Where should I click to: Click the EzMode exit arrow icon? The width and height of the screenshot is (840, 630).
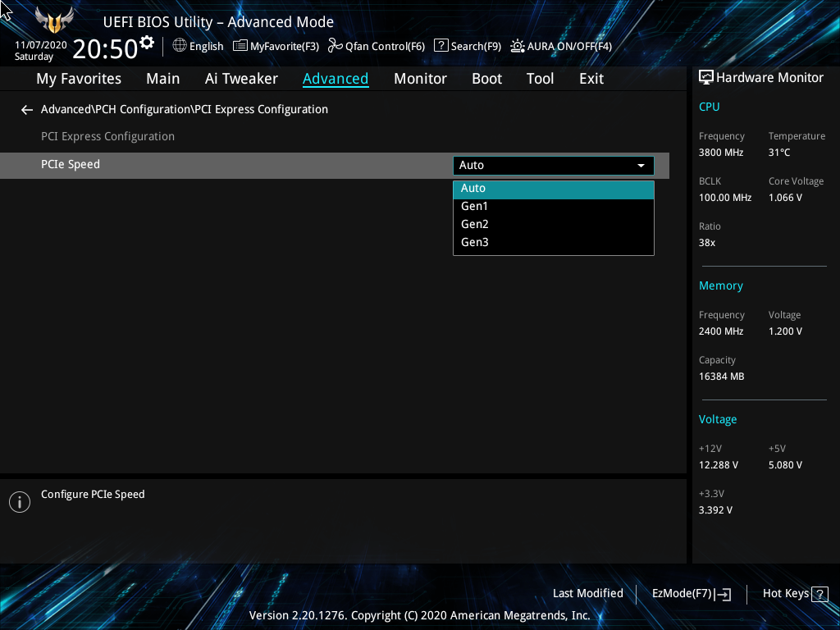coord(723,594)
